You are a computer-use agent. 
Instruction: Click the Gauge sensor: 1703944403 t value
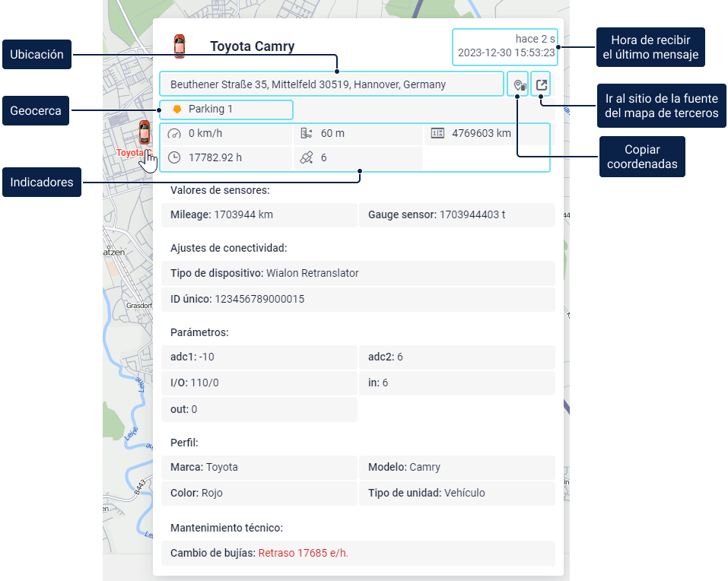(x=457, y=215)
